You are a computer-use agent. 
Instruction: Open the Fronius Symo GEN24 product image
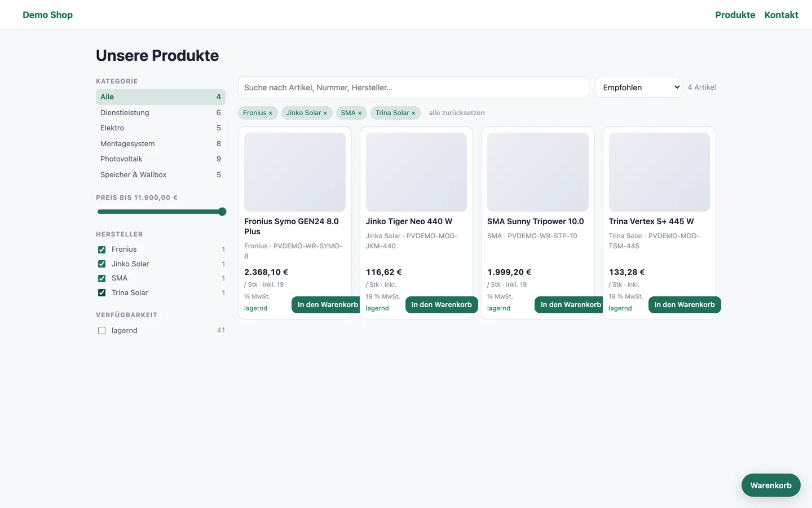tap(295, 172)
